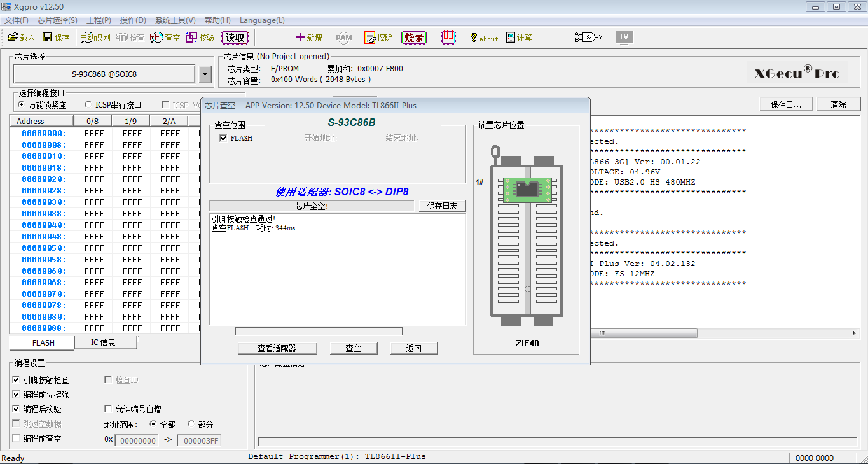This screenshot has width=868, height=464.
Task: Click the 校验 verify toolbar icon
Action: click(200, 38)
